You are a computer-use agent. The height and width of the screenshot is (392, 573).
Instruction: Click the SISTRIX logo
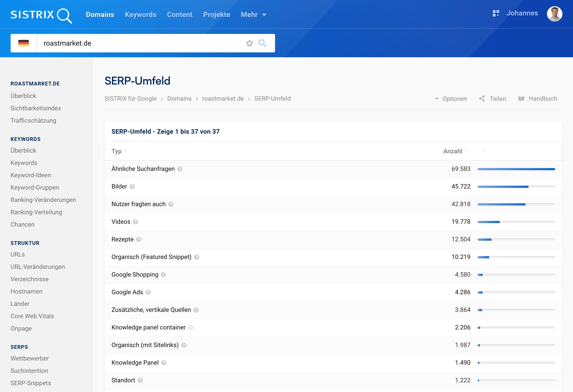[x=41, y=15]
